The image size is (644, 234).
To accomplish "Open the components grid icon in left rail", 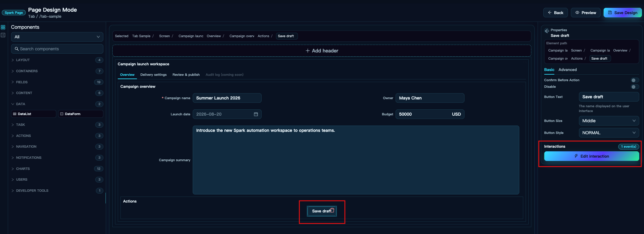I will (x=3, y=27).
